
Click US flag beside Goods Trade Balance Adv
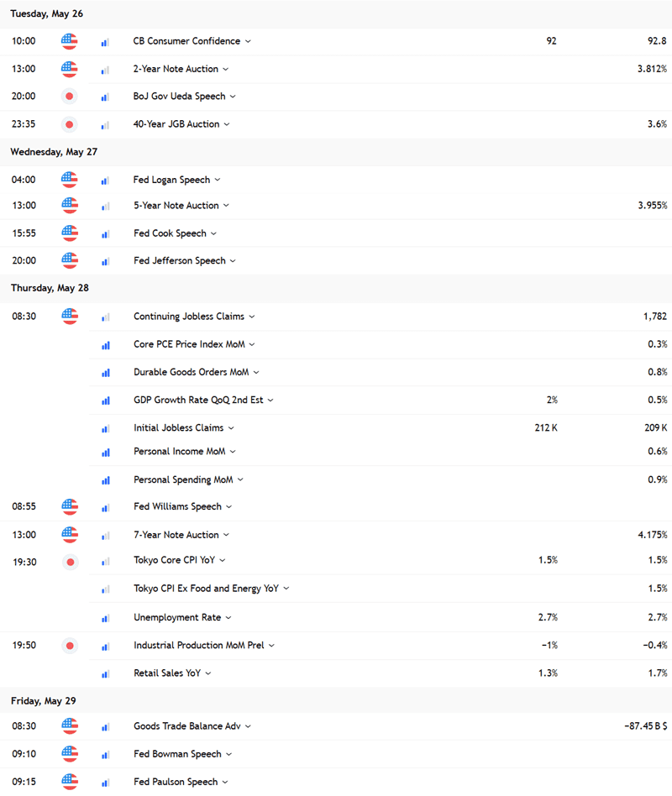click(70, 726)
